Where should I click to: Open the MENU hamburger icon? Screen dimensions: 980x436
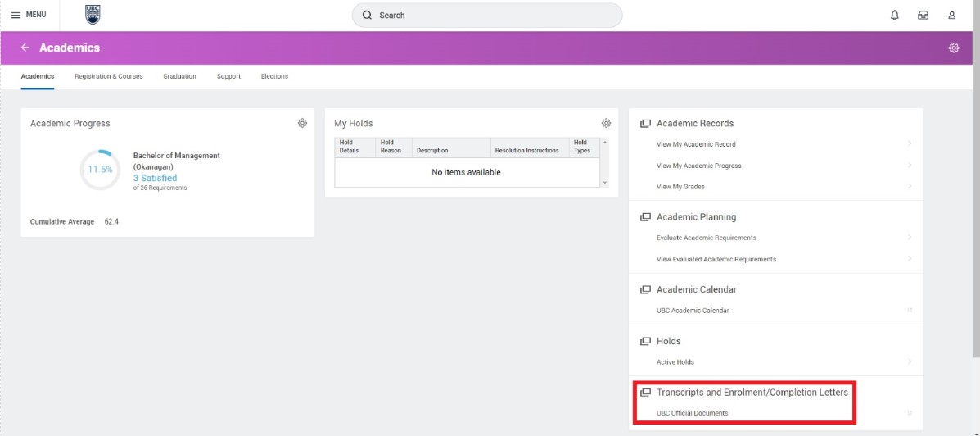click(x=16, y=15)
